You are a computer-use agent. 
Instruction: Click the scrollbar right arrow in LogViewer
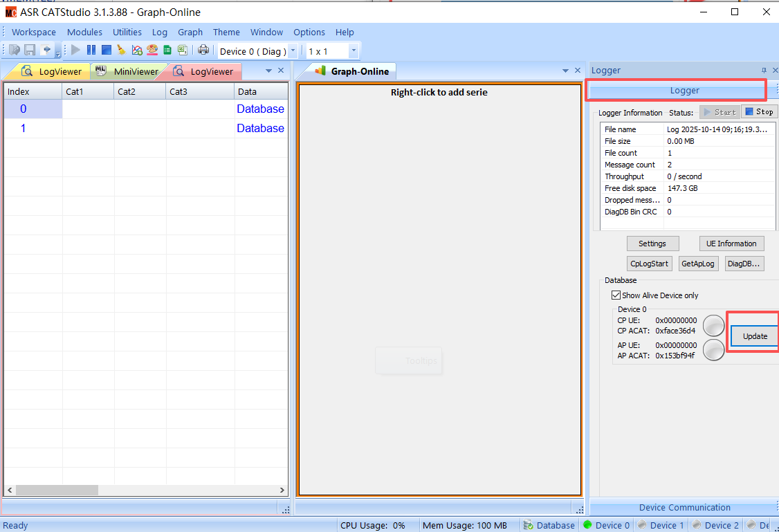(282, 490)
